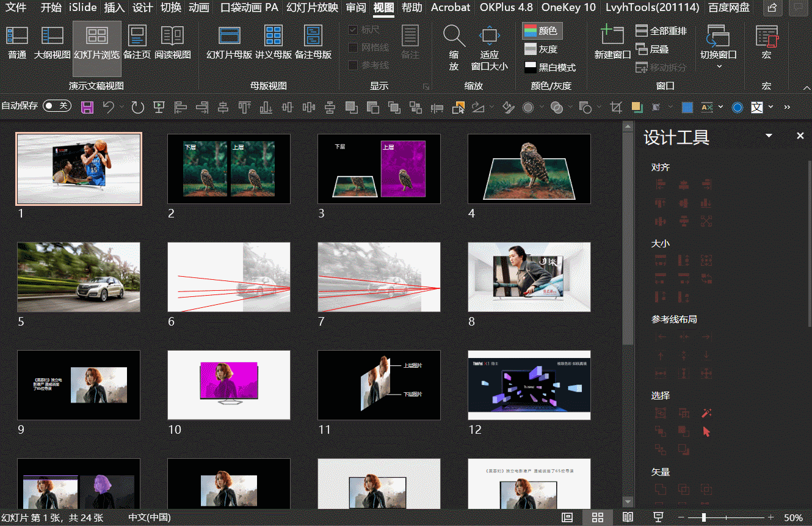The width and height of the screenshot is (812, 526).
Task: Click 新建窗口 new window
Action: coord(612,42)
